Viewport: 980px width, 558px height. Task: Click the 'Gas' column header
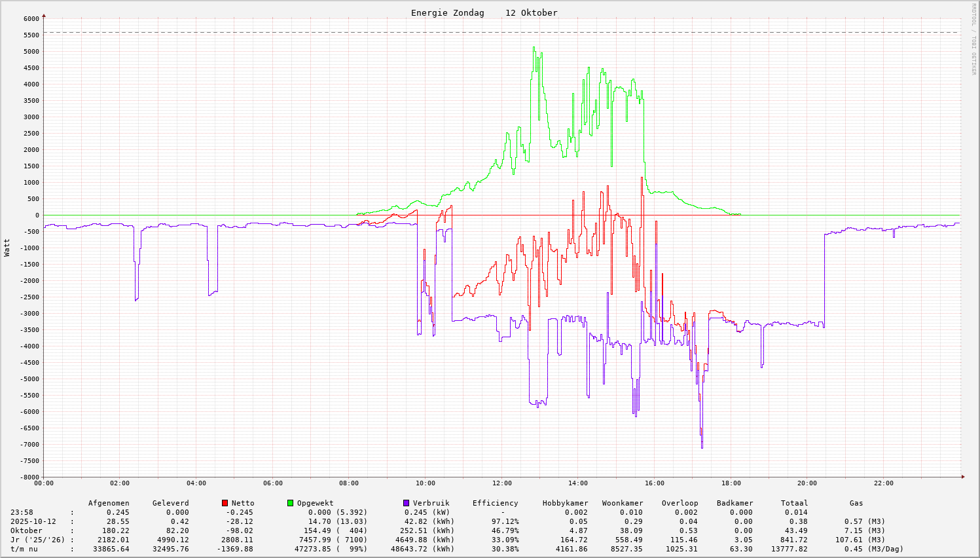pos(856,503)
